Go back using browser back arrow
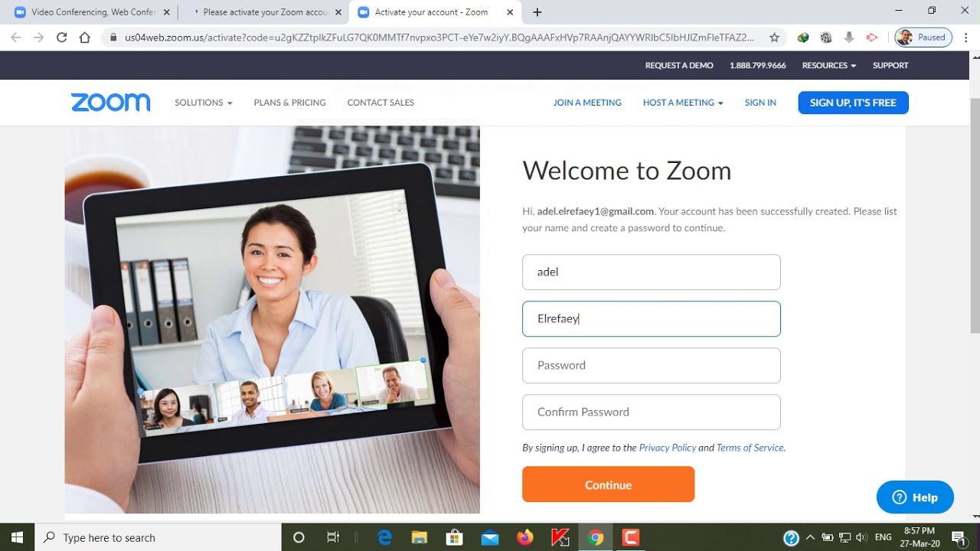This screenshot has height=551, width=980. [x=16, y=37]
